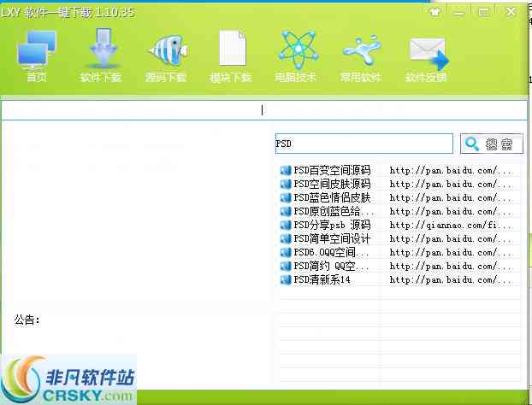Maximize the LXY software window
The width and height of the screenshot is (532, 405).
(x=483, y=12)
